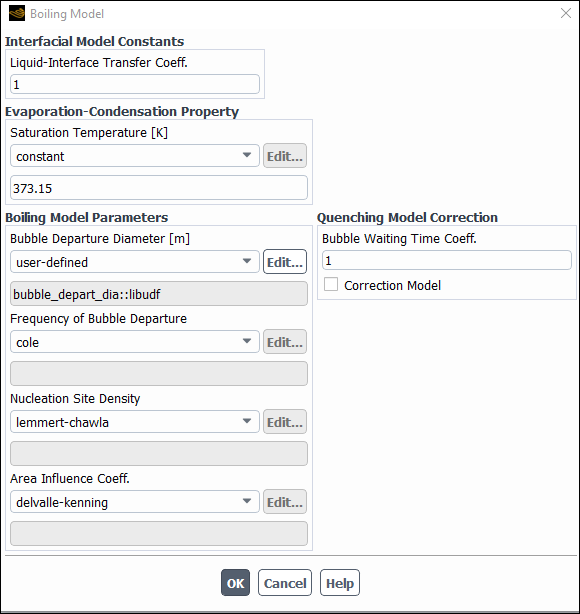This screenshot has height=614, width=580.
Task: Click the bubble_depart_dia::libudf field
Action: [x=159, y=294]
